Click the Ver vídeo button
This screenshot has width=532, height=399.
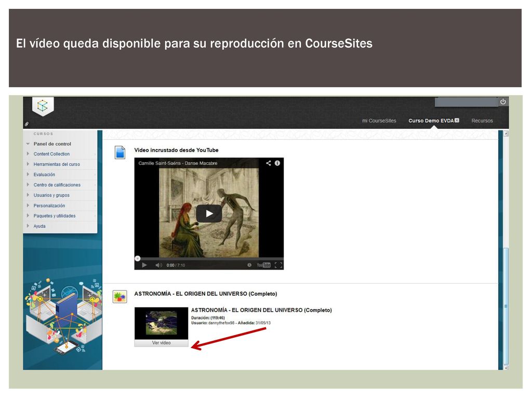[x=161, y=343]
